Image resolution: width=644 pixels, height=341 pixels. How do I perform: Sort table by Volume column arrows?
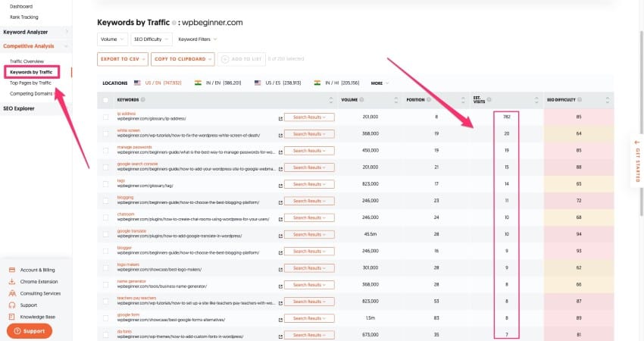pyautogui.click(x=396, y=100)
